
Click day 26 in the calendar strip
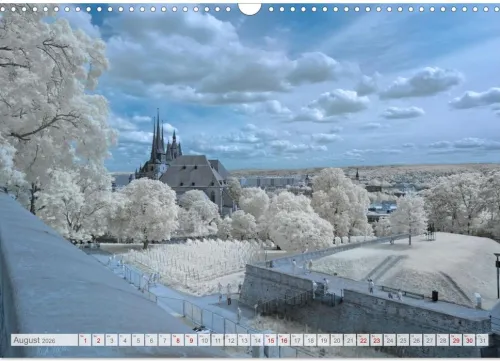click(x=416, y=340)
